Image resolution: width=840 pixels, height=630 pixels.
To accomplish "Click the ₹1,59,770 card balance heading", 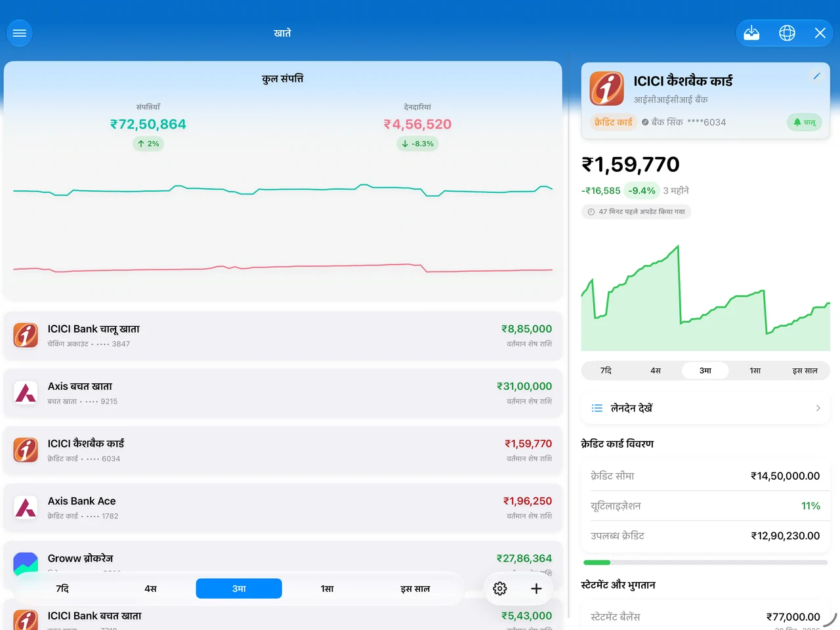I will tap(631, 164).
